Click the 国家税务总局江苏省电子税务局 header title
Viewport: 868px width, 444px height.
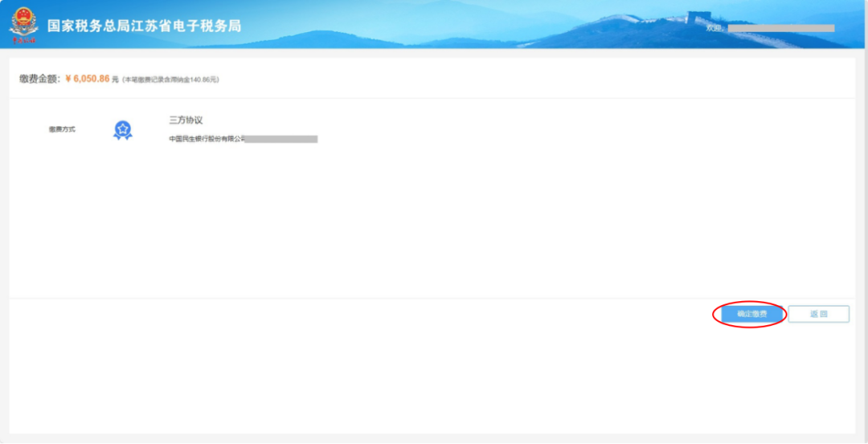[x=145, y=26]
